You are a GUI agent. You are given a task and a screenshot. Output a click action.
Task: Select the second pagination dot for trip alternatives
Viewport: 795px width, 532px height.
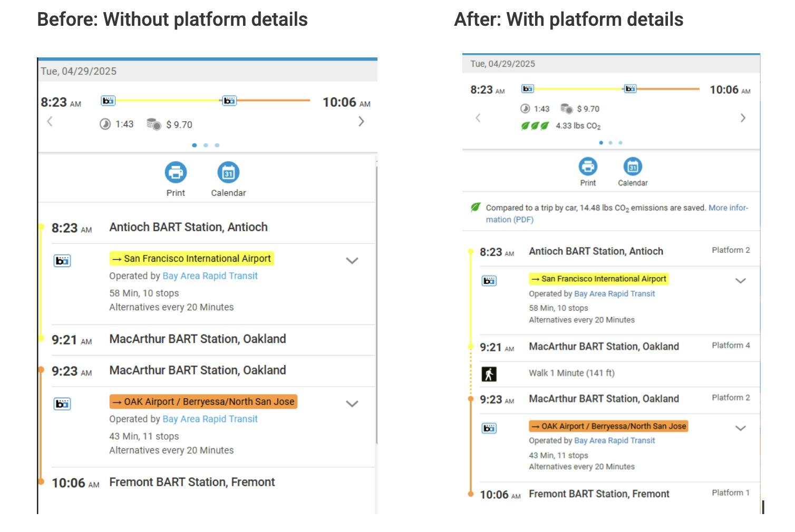206,145
